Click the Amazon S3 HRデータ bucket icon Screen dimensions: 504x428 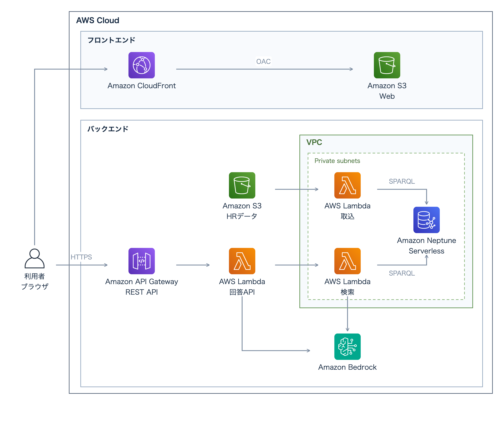[x=242, y=185]
